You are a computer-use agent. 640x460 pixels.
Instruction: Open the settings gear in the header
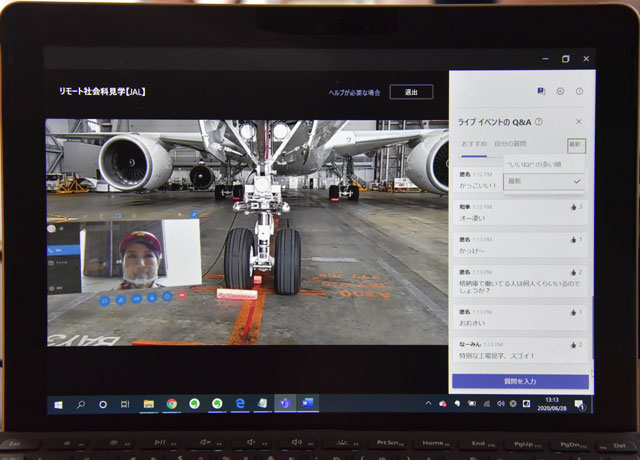click(x=560, y=91)
